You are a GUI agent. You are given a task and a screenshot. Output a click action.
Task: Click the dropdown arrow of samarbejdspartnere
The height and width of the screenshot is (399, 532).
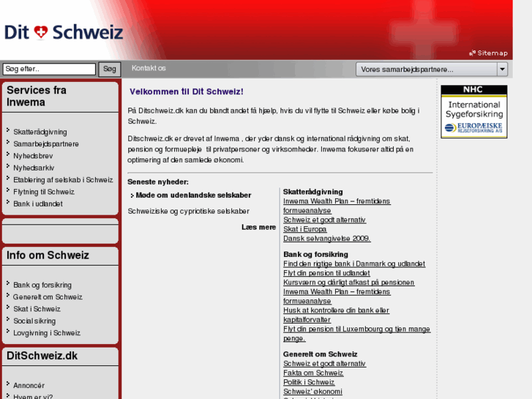click(502, 70)
